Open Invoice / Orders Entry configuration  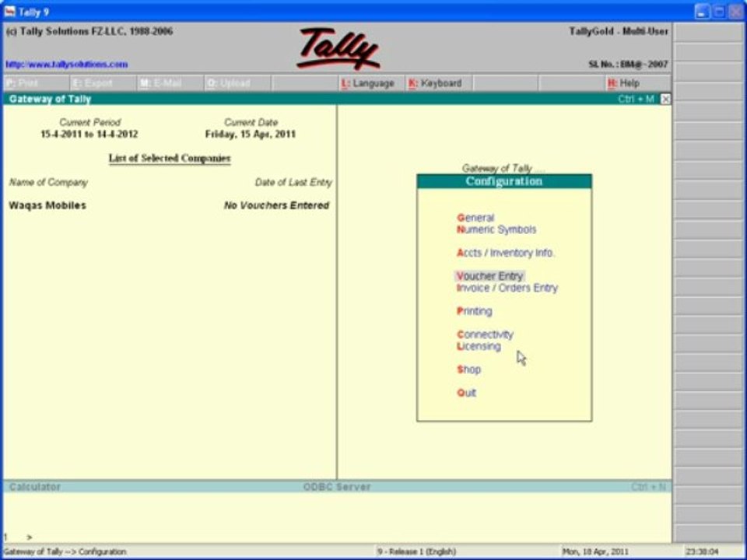coord(507,288)
